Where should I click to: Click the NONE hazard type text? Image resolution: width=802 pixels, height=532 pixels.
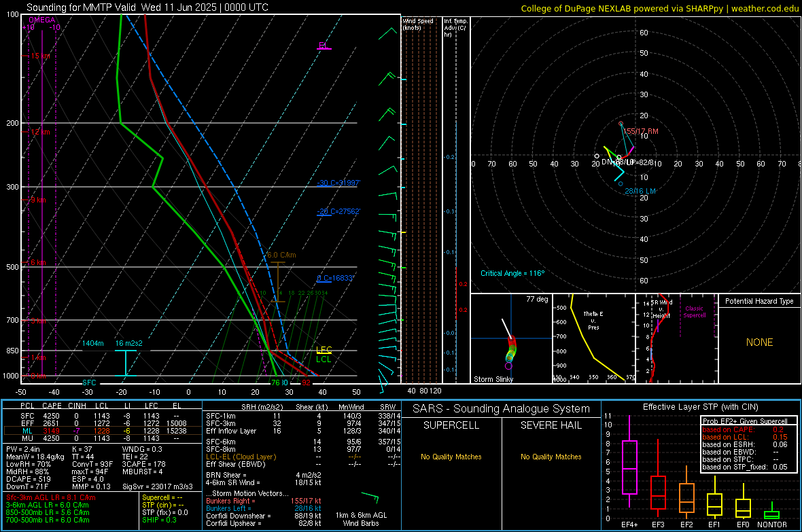[x=759, y=342]
